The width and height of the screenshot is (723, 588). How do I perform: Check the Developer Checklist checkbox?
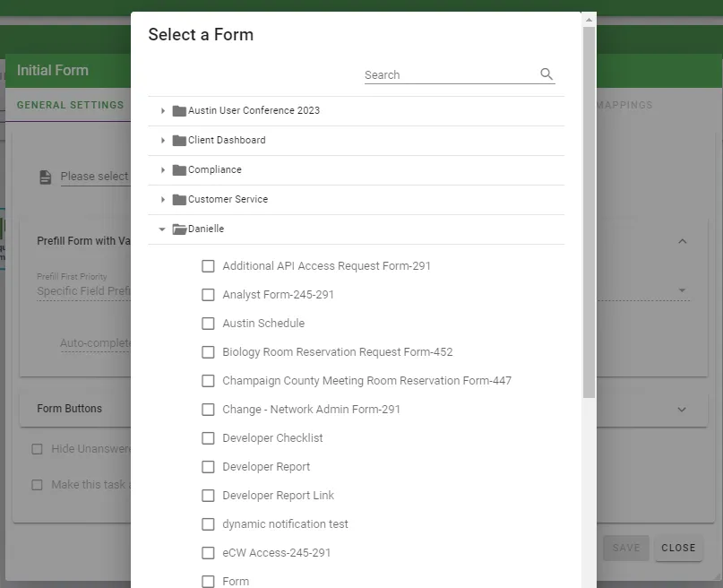click(x=208, y=438)
